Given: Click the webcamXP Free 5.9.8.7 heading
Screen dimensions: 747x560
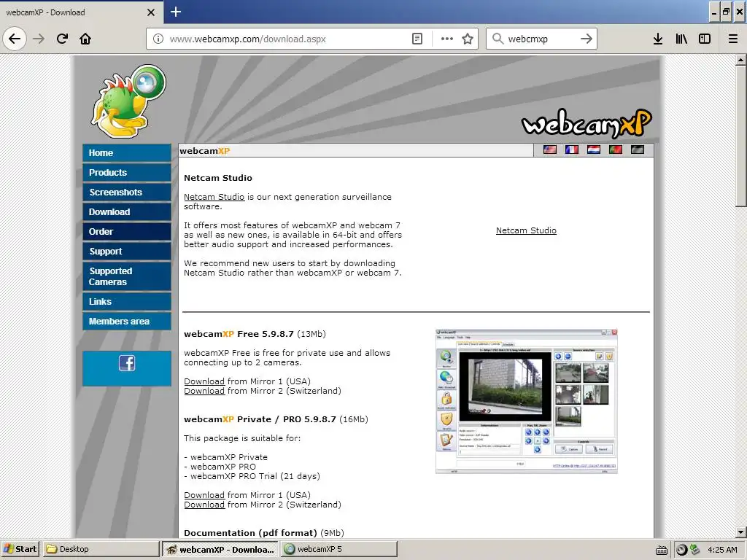Looking at the screenshot, I should (x=239, y=334).
